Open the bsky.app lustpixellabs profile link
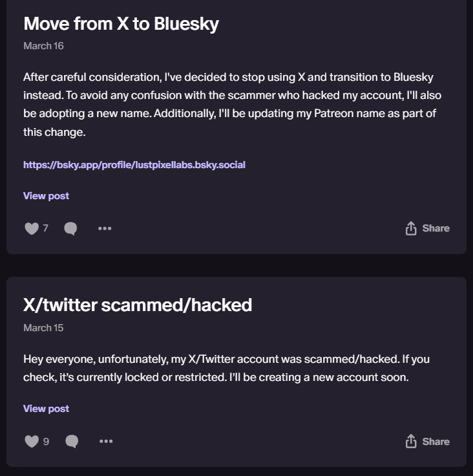Screen dimensions: 473x476 click(134, 165)
